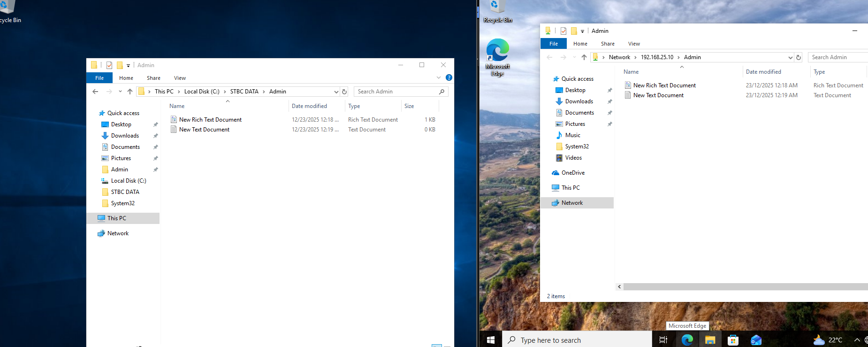Go up one level from 192.168.25.10 Admin

(584, 57)
